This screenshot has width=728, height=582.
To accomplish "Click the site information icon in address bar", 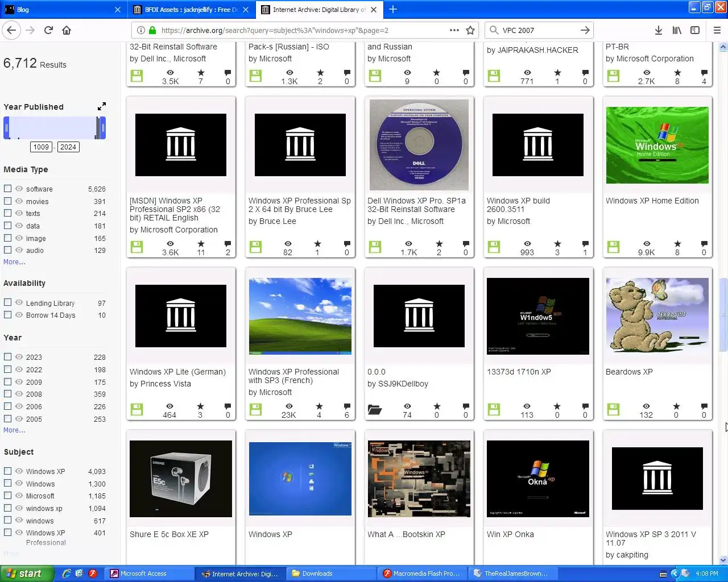I will 141,30.
